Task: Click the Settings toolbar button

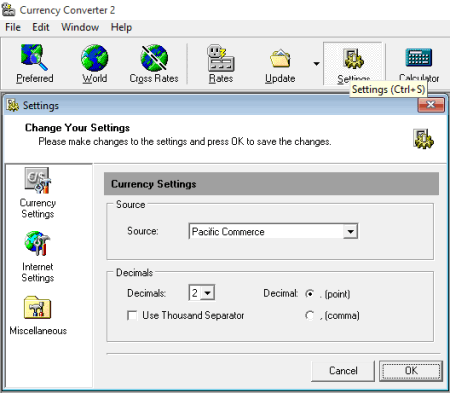Action: pyautogui.click(x=353, y=64)
